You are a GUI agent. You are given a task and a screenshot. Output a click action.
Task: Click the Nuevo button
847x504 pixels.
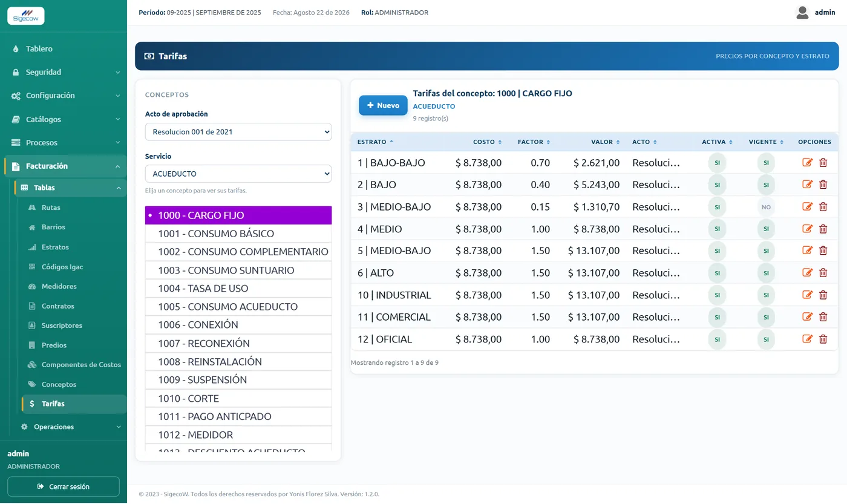coord(383,105)
